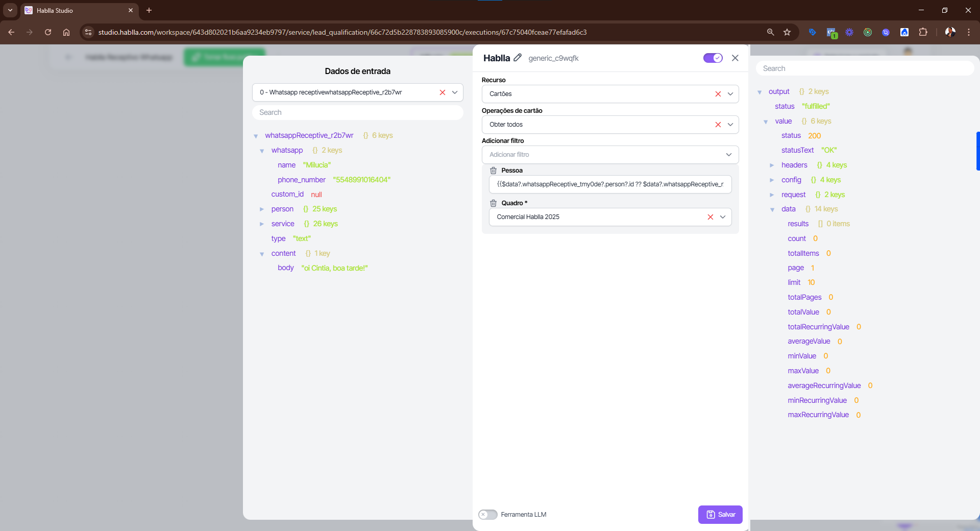The width and height of the screenshot is (980, 531).
Task: Remove the Quadro filter via trash icon
Action: [x=493, y=203]
